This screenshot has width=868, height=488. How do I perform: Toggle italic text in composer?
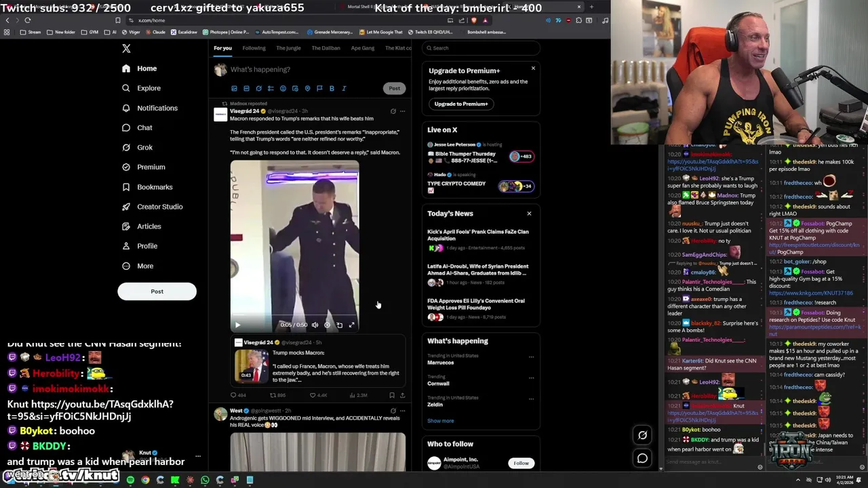click(344, 88)
